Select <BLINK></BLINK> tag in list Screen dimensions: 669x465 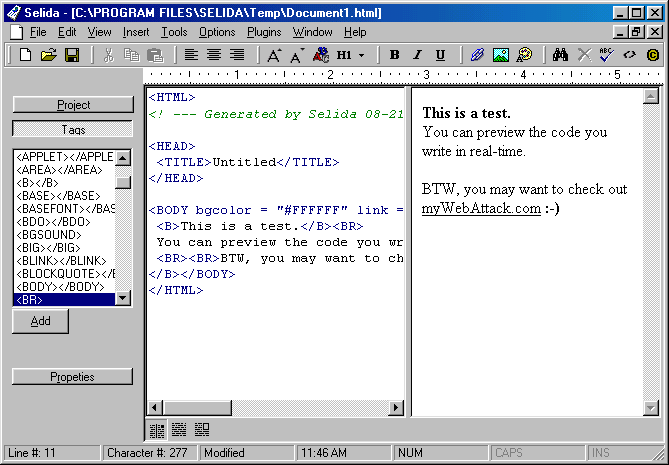[x=65, y=261]
